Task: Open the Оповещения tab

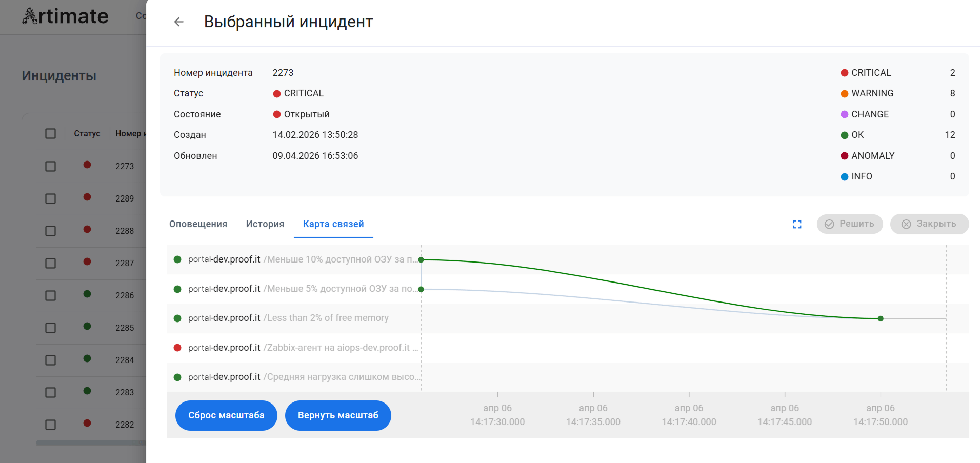Action: point(198,224)
